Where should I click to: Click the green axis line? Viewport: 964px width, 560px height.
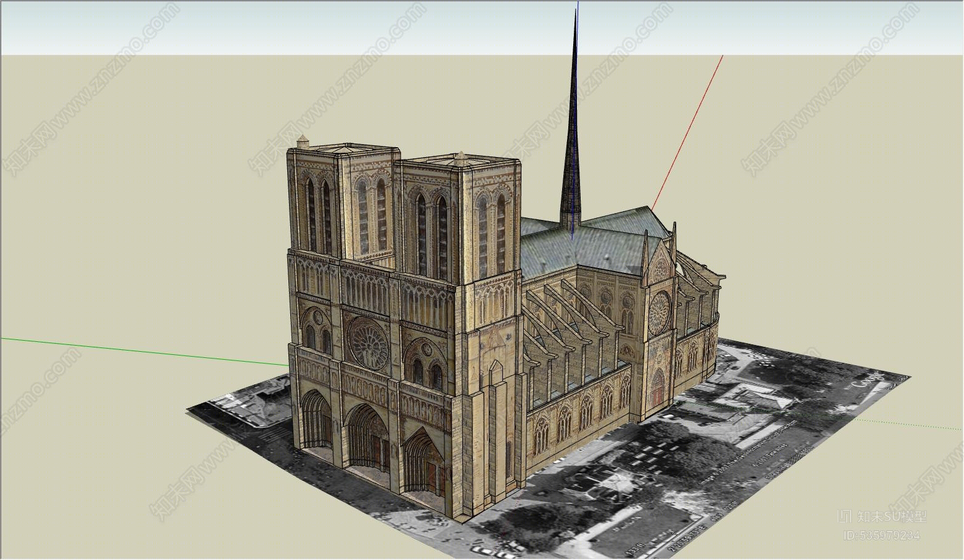tap(144, 351)
